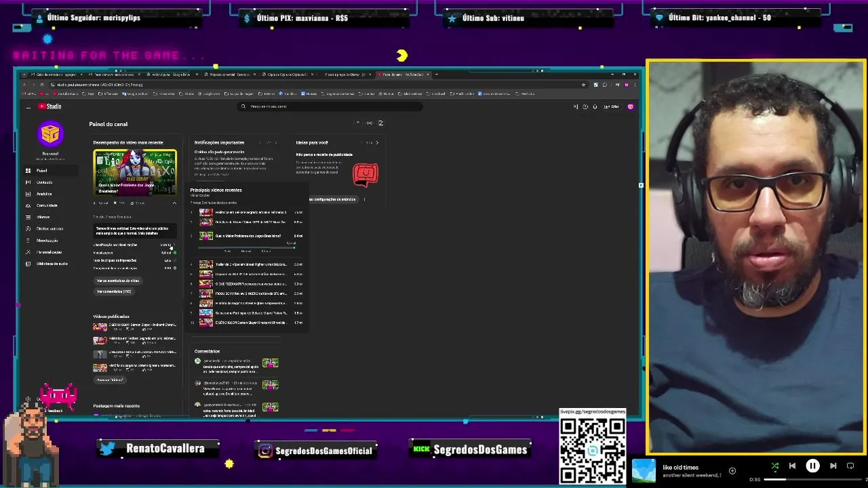Click the feedback message icon in Studio header
The image size is (868, 488).
576,106
